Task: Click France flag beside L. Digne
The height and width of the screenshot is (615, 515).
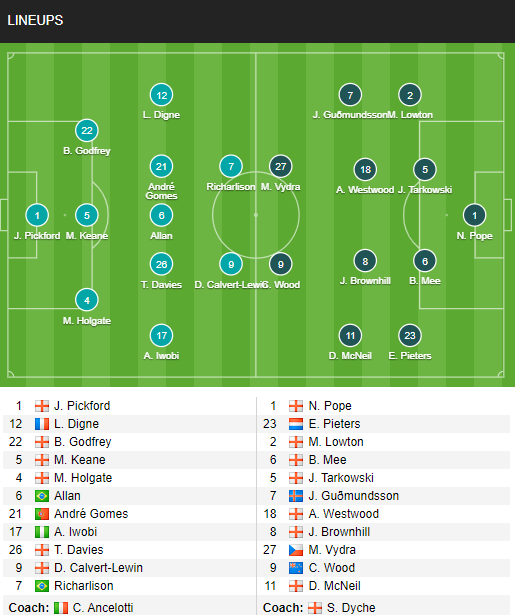Action: point(42,424)
